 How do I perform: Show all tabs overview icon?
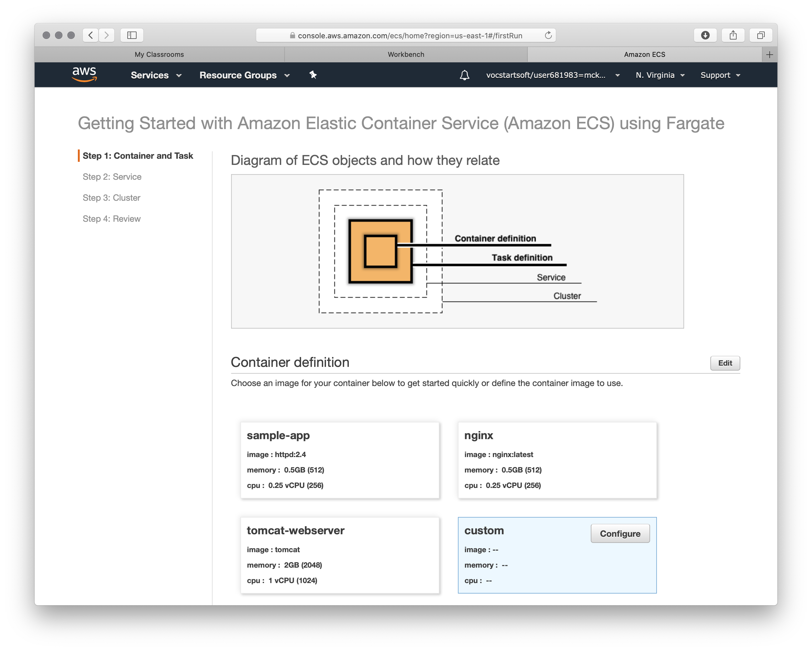pyautogui.click(x=761, y=36)
